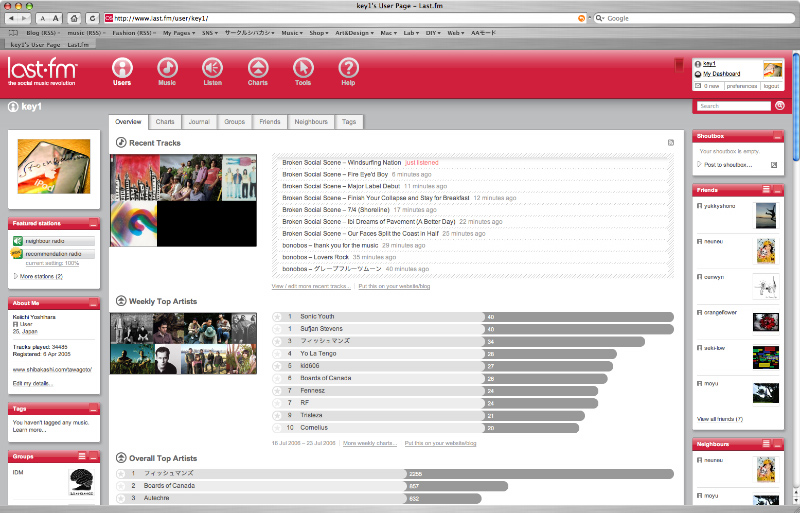Click the key1 profile avatar image

click(x=54, y=166)
